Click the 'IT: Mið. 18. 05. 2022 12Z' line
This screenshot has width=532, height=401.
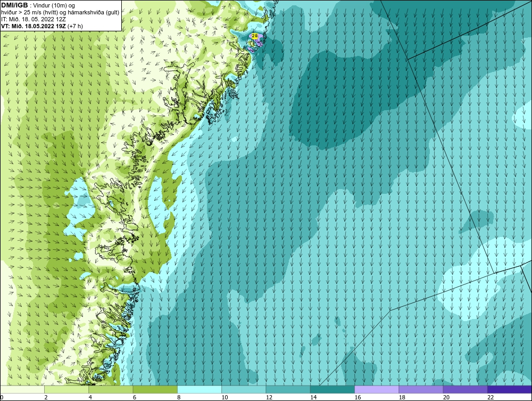click(x=33, y=19)
